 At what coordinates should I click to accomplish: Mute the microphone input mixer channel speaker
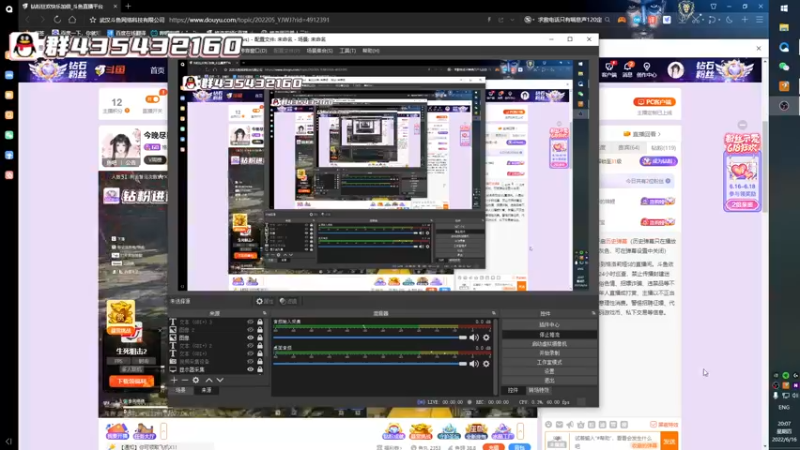pos(474,337)
